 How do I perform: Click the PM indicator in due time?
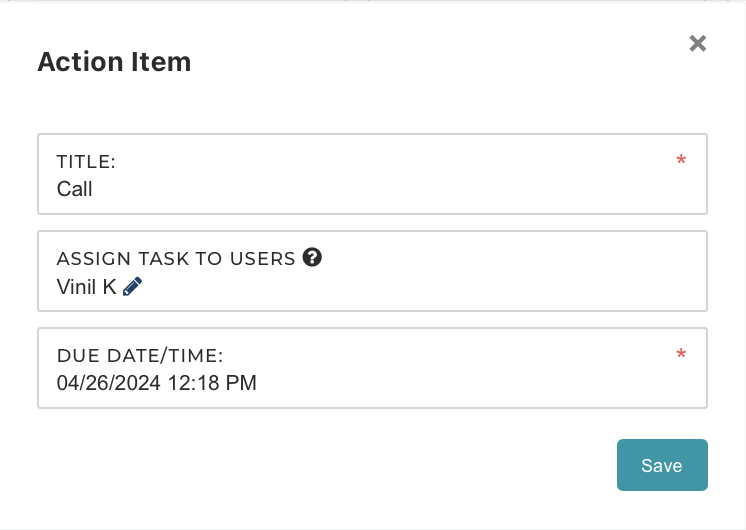pos(241,383)
